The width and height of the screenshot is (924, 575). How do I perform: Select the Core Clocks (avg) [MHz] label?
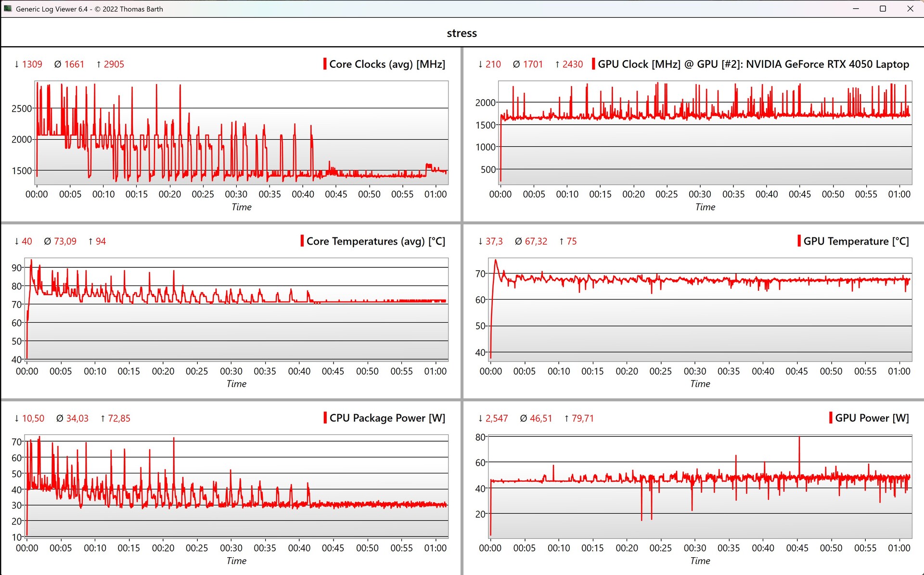387,64
